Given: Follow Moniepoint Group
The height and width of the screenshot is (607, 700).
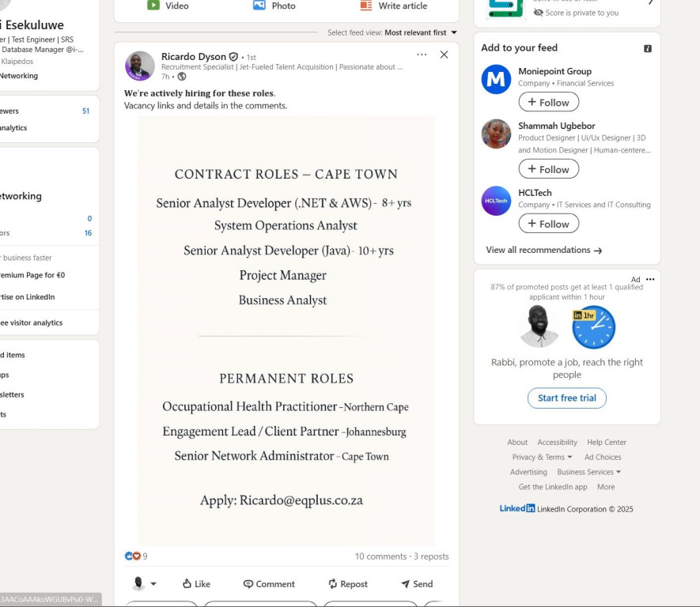Looking at the screenshot, I should pos(548,102).
